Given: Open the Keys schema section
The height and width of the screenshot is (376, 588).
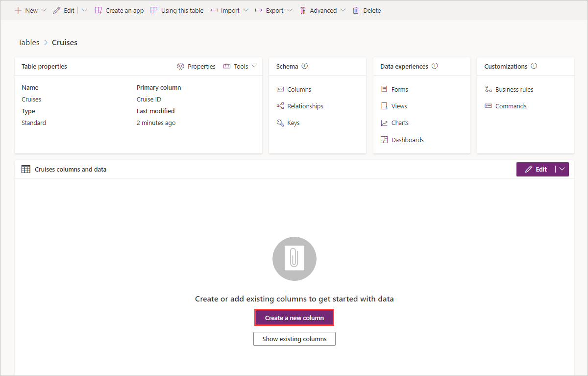Looking at the screenshot, I should click(293, 123).
